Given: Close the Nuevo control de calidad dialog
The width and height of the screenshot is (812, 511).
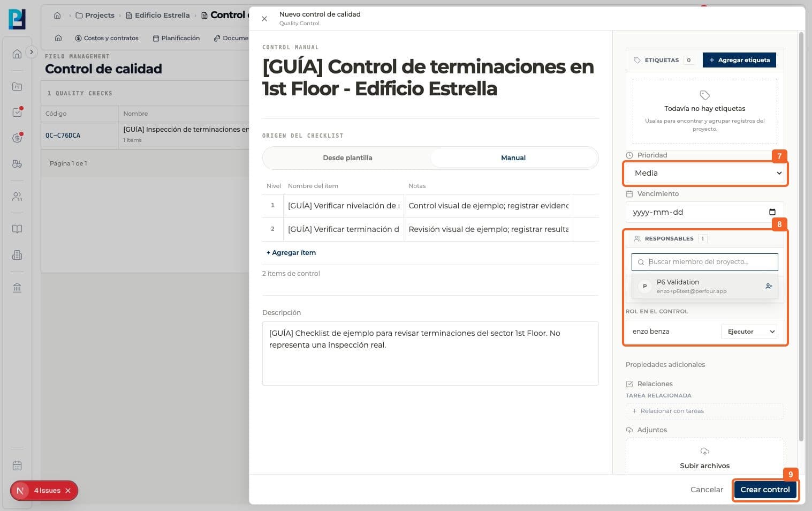Looking at the screenshot, I should (x=264, y=19).
